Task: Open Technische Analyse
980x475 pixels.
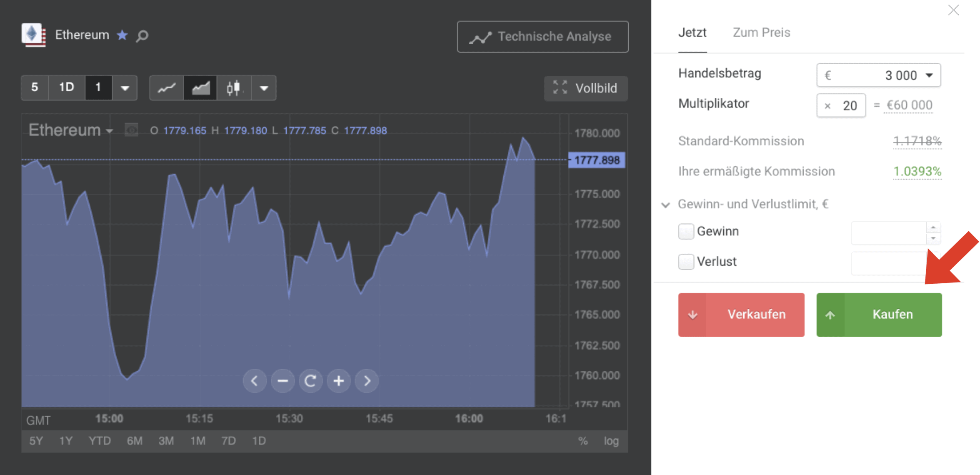Action: pyautogui.click(x=542, y=37)
